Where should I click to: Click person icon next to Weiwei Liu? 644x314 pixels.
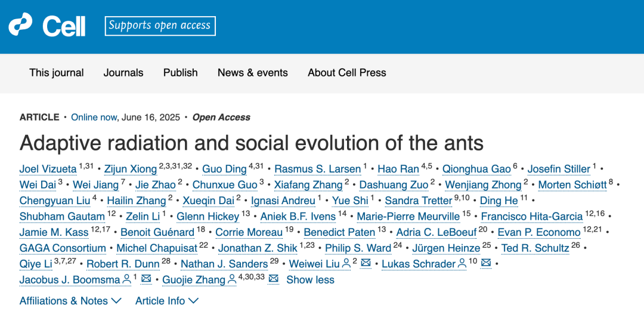click(x=346, y=264)
